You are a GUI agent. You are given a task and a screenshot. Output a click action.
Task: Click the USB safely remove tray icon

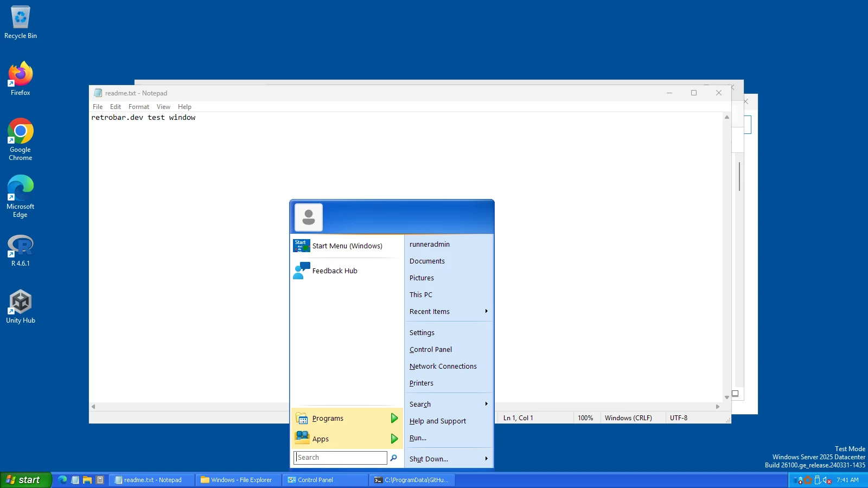[818, 480]
